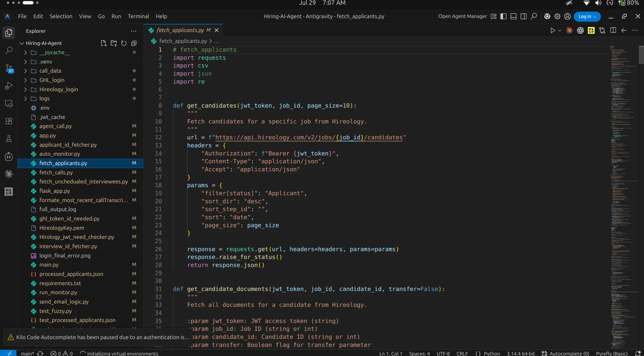Image resolution: width=644 pixels, height=356 pixels.
Task: Open the Run and Debug view
Action: pos(9,86)
